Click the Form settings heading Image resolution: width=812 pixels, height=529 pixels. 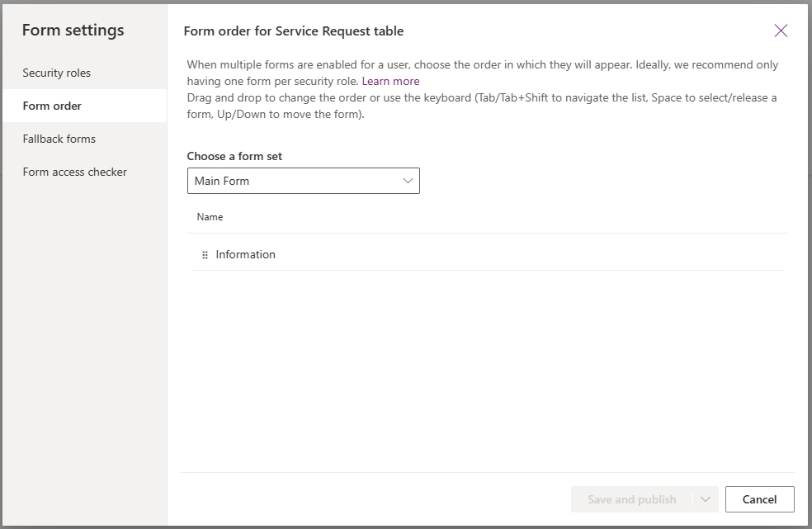tap(73, 31)
